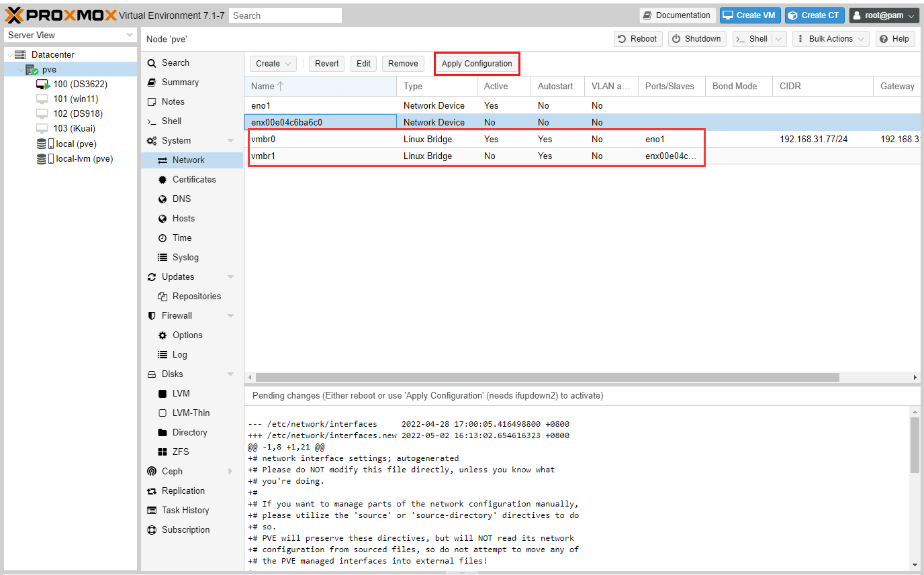The width and height of the screenshot is (924, 575).
Task: Sort by the Type column header
Action: 437,86
